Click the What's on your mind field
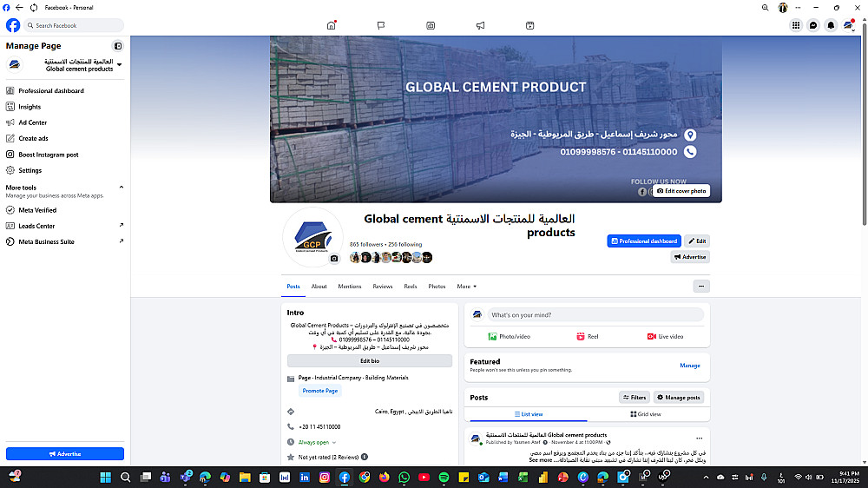This screenshot has height=488, width=868. click(595, 315)
